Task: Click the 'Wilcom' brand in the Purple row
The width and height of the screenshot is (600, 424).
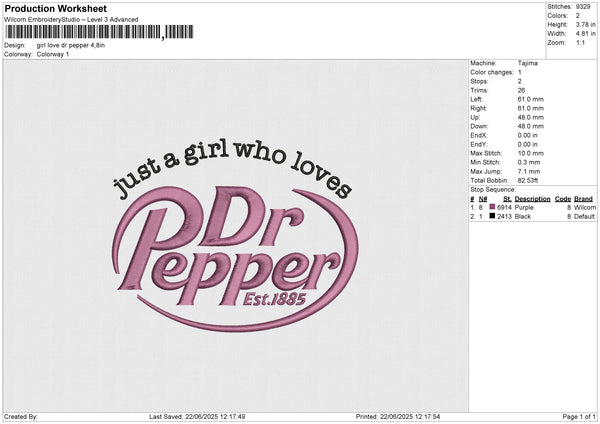Action: click(585, 207)
